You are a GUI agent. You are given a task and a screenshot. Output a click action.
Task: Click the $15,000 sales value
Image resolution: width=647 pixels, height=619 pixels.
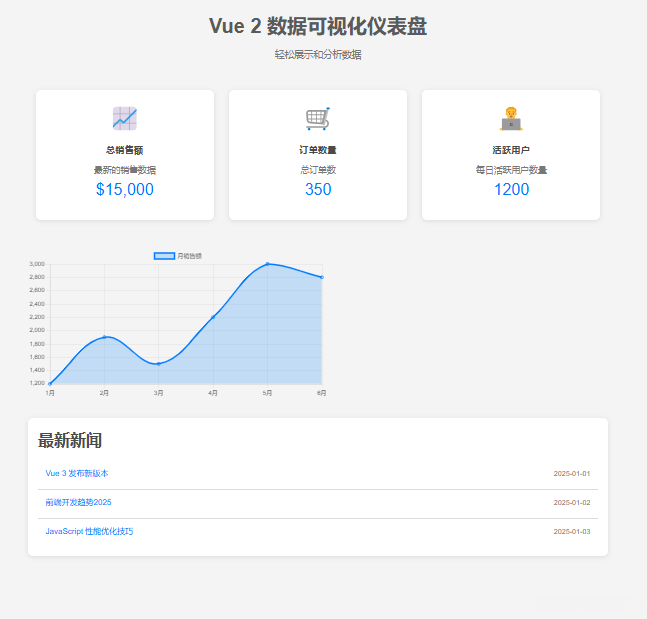point(125,189)
